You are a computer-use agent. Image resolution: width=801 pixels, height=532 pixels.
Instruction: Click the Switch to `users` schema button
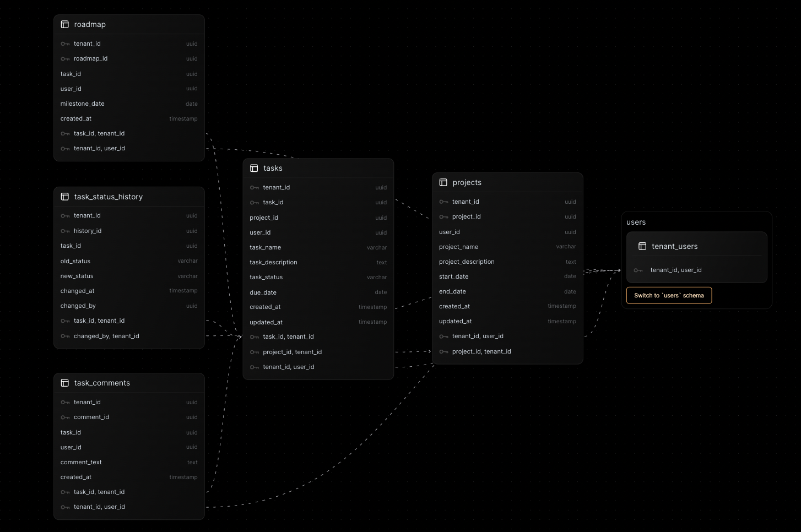(x=669, y=295)
